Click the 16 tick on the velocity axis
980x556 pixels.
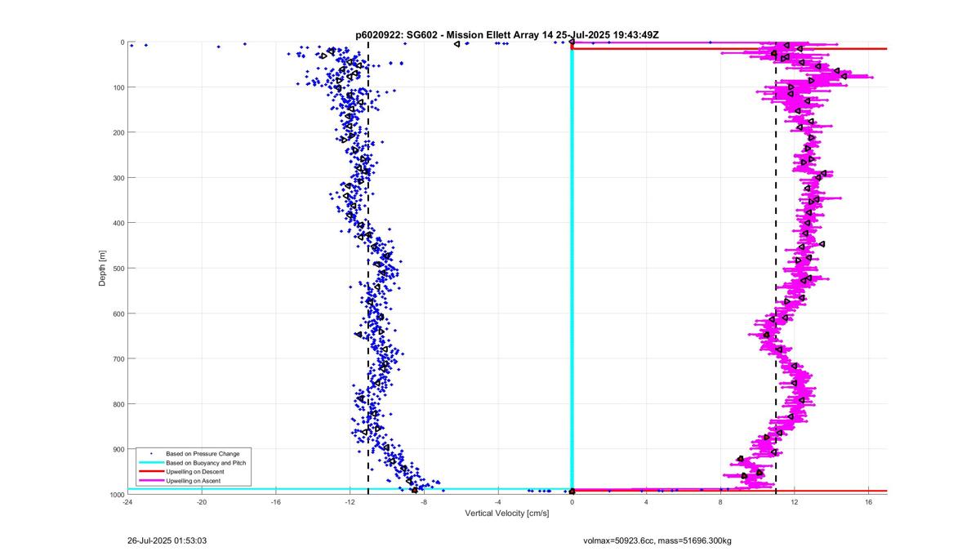(x=869, y=502)
